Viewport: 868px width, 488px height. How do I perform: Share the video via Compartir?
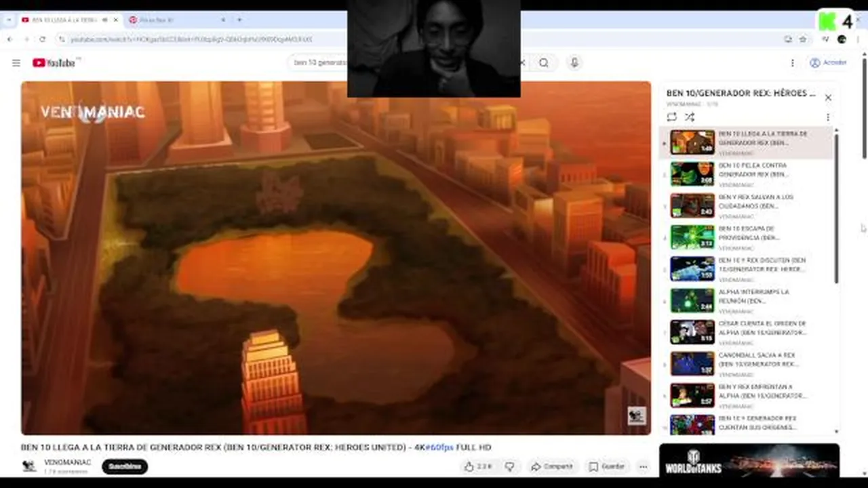[552, 466]
